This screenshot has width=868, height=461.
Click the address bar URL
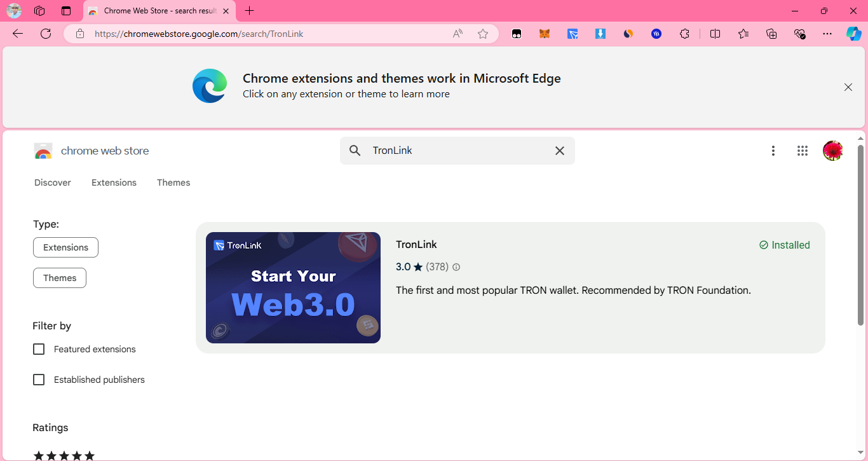coord(199,34)
